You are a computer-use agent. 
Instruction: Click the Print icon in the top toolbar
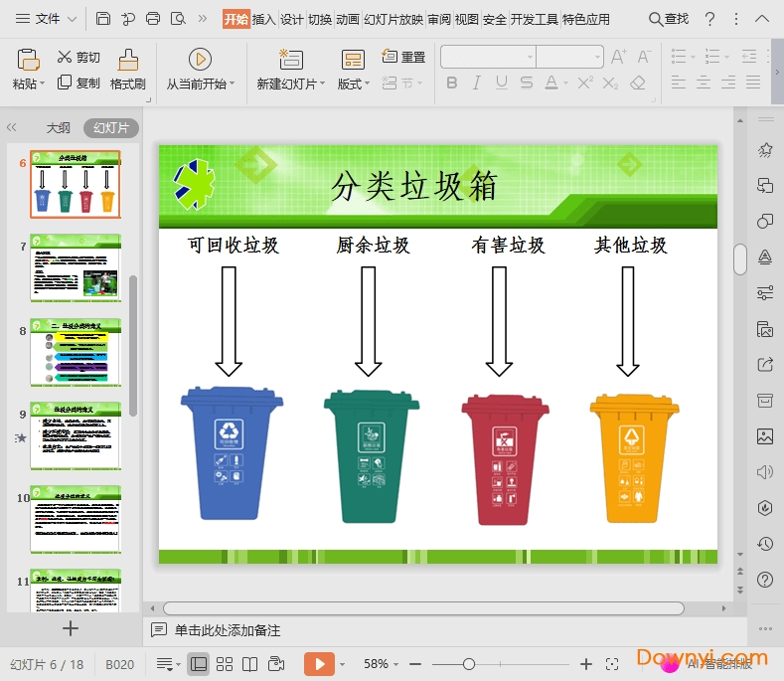(x=153, y=19)
